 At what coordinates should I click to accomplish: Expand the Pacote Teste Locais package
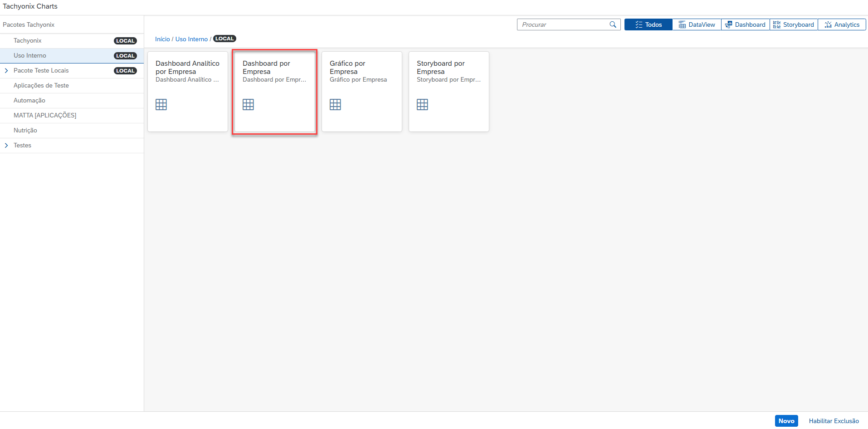pos(6,71)
